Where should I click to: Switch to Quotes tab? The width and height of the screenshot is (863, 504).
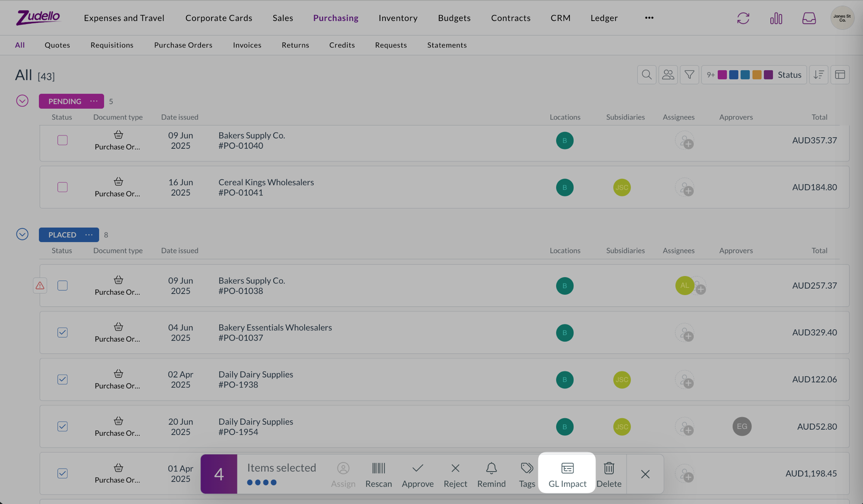[x=57, y=45]
